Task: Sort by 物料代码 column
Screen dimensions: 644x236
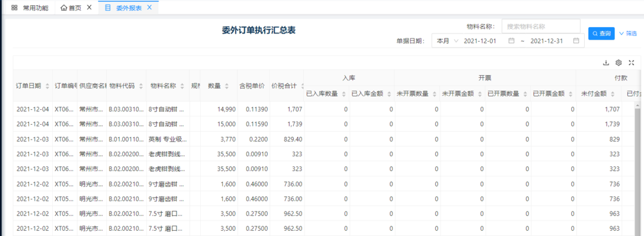Action: [x=141, y=86]
